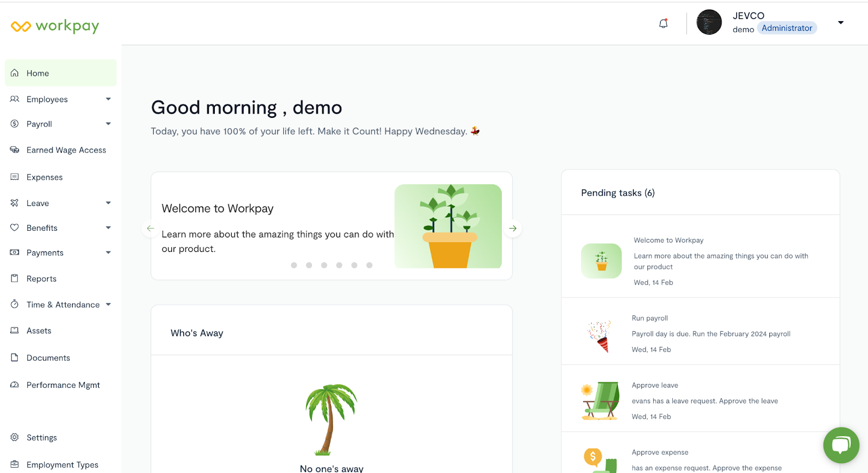The height and width of the screenshot is (473, 868).
Task: Click the Settings gear icon
Action: (x=15, y=437)
